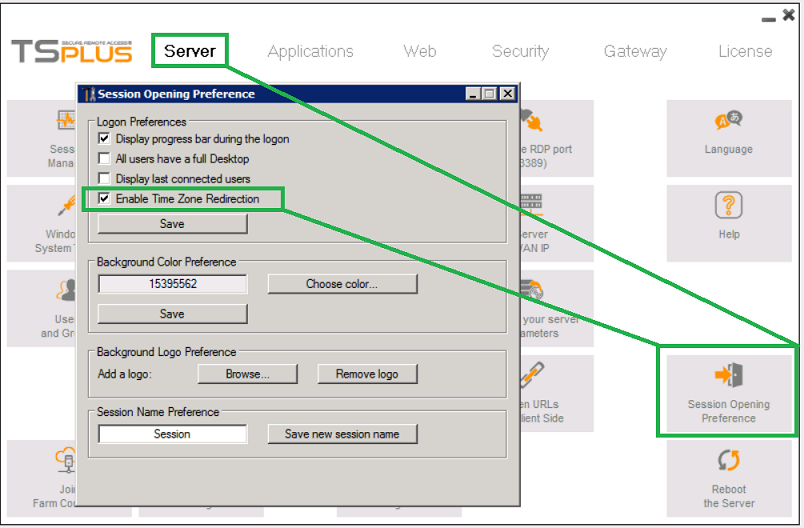Switch to the Applications tab
This screenshot has width=804, height=528.
(310, 51)
